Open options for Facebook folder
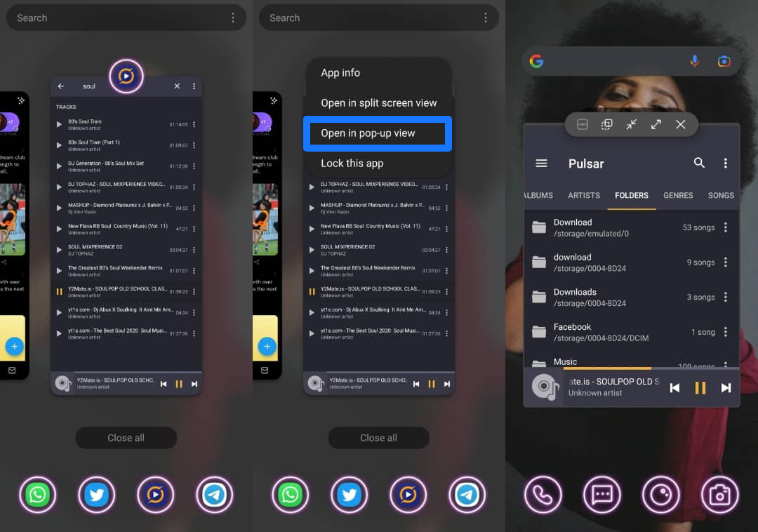 (725, 332)
